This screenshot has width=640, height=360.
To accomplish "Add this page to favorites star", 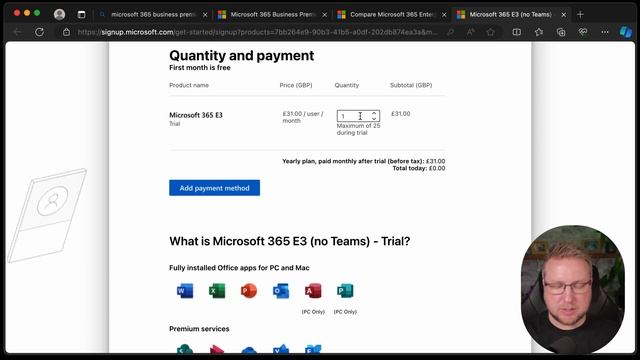I will click(x=490, y=32).
